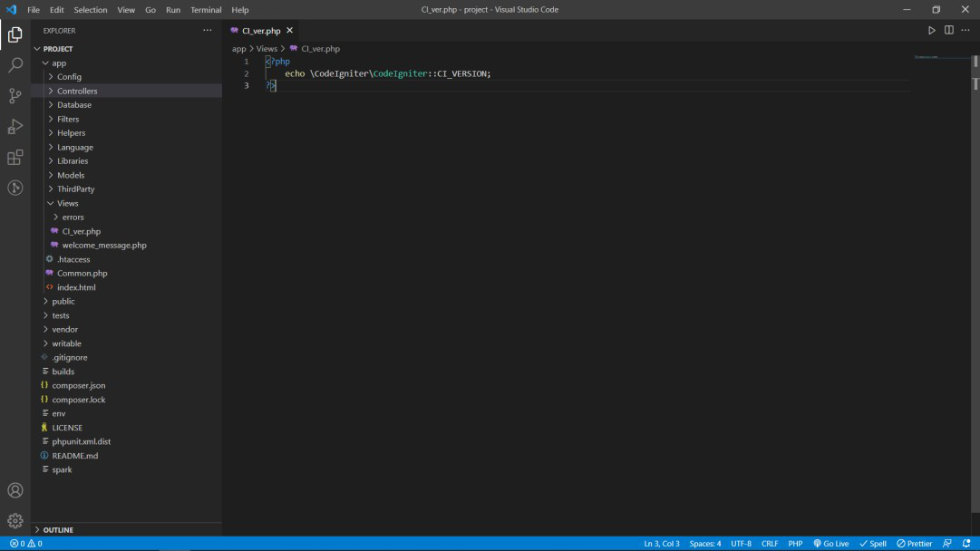Expand the Language folder
The image size is (980, 551).
(x=126, y=147)
